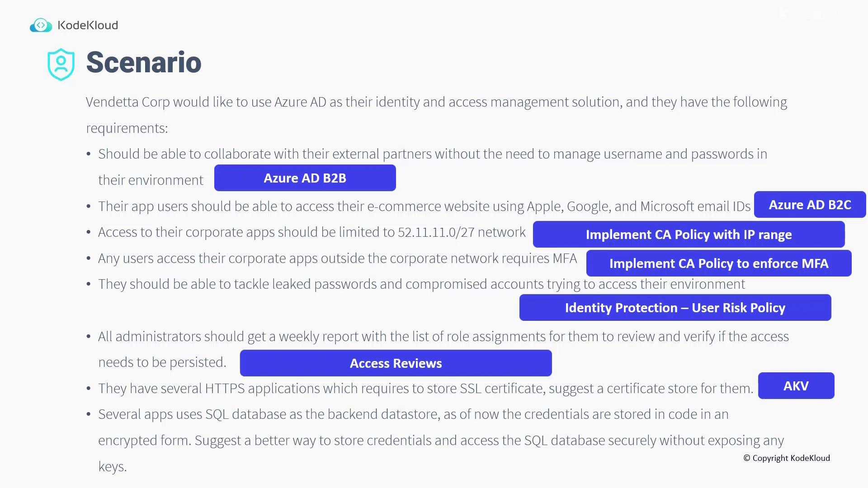Image resolution: width=868 pixels, height=488 pixels.
Task: Click the SSL certificate store bullet text
Action: click(425, 389)
